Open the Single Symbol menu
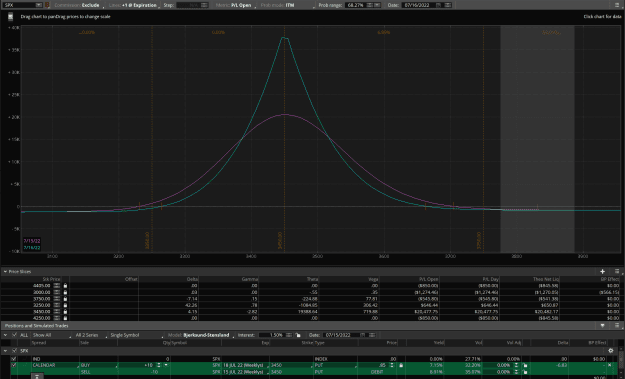625x379 pixels. 136,335
